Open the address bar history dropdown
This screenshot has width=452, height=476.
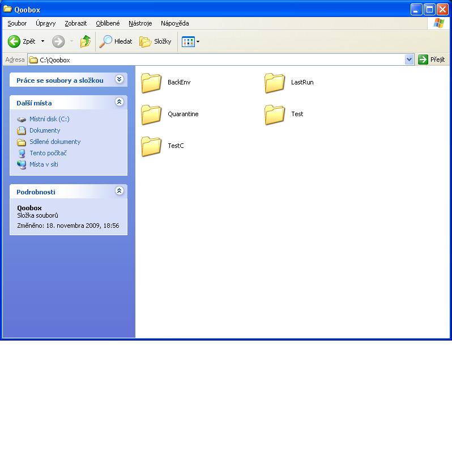pyautogui.click(x=410, y=59)
